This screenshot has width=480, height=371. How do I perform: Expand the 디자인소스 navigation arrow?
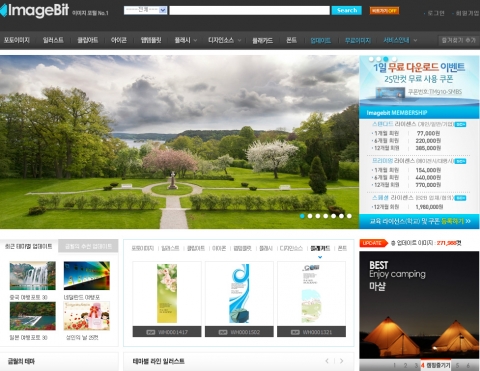click(239, 41)
